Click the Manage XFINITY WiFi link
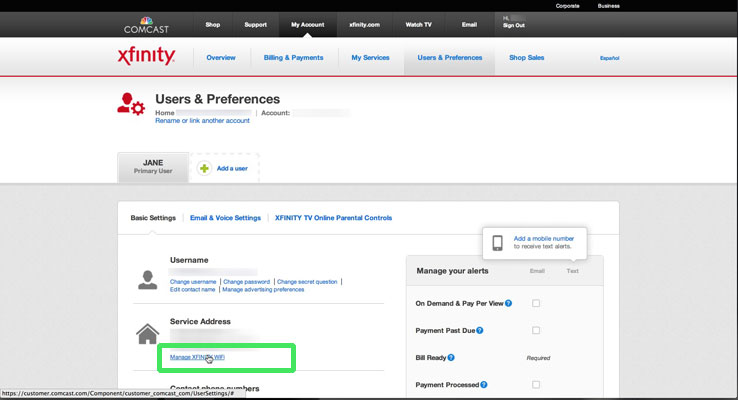Image resolution: width=738 pixels, height=400 pixels. pos(205,357)
